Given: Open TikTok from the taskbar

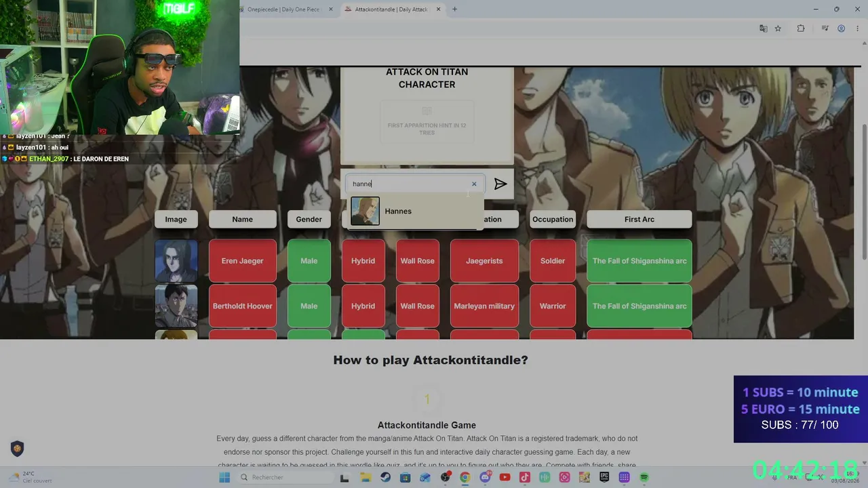Looking at the screenshot, I should [525, 478].
